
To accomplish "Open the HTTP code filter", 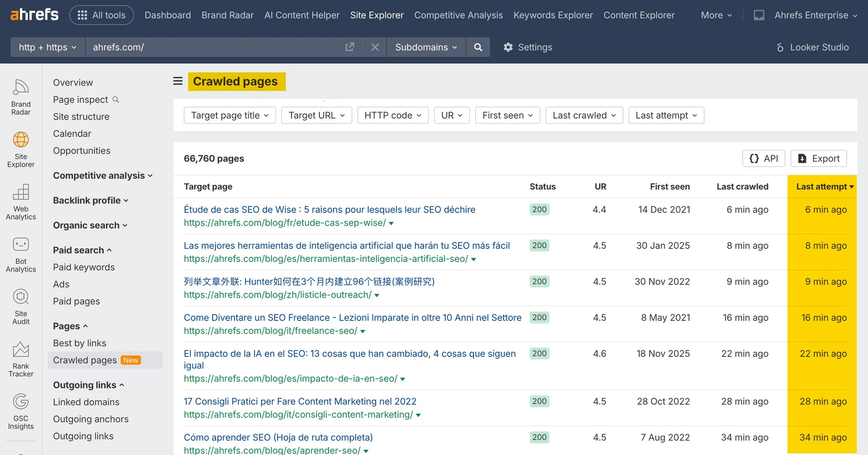I will pos(393,115).
